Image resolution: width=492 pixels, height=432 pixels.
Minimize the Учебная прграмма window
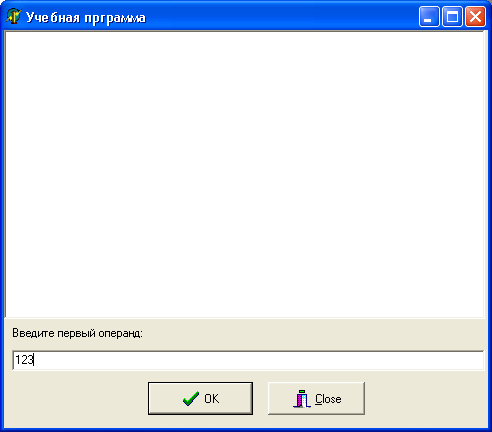[x=429, y=16]
